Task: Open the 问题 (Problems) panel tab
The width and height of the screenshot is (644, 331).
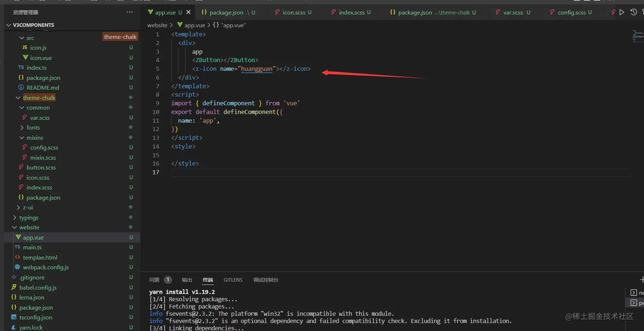Action: 154,280
